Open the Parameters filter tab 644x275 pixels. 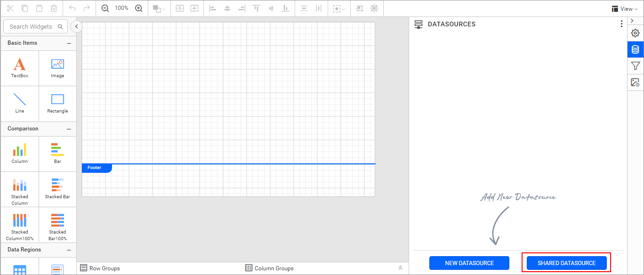coord(636,66)
